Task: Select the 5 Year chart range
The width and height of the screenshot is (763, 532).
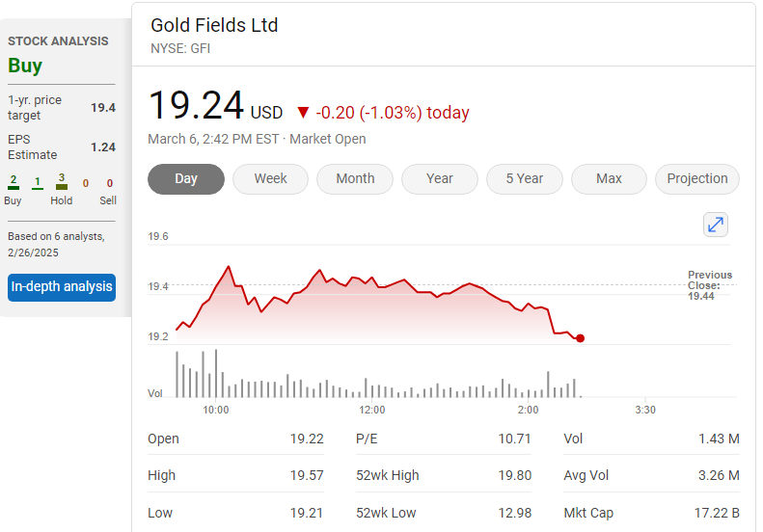Action: (x=524, y=179)
